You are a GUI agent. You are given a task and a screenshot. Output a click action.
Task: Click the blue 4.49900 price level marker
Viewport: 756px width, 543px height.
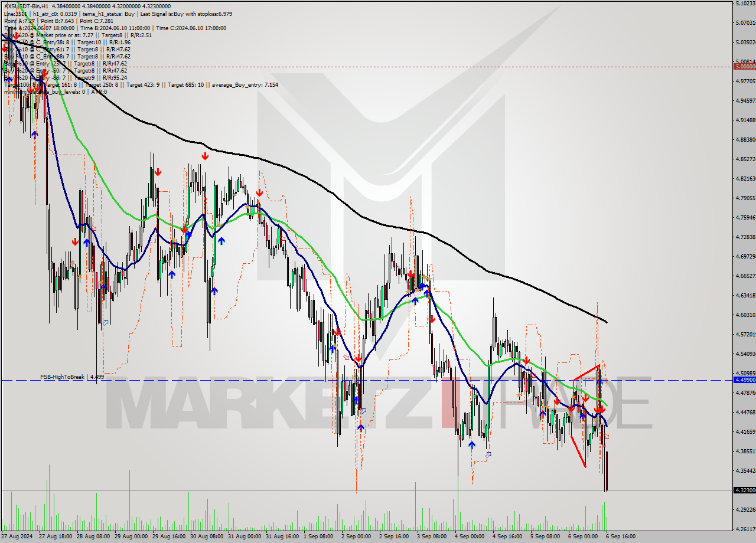click(x=744, y=380)
